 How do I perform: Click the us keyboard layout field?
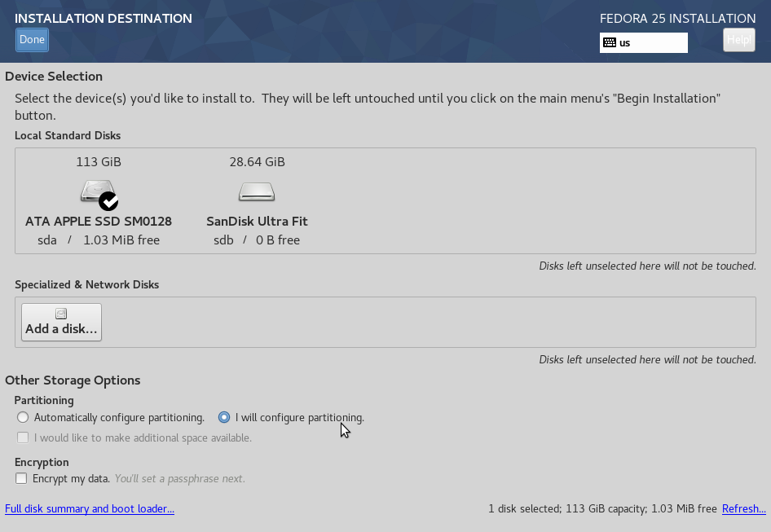click(644, 43)
